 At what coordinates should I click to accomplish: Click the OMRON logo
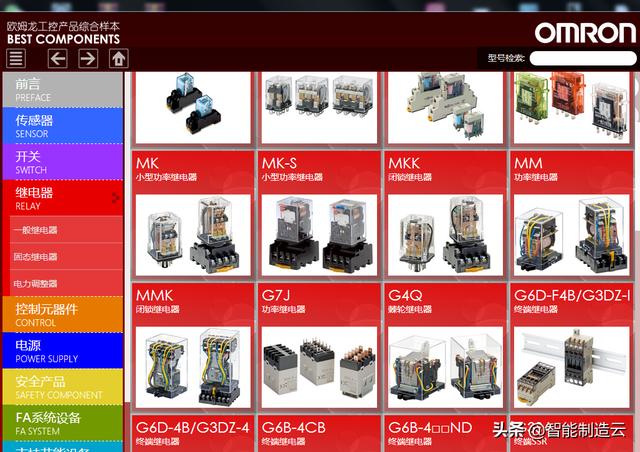pyautogui.click(x=585, y=33)
